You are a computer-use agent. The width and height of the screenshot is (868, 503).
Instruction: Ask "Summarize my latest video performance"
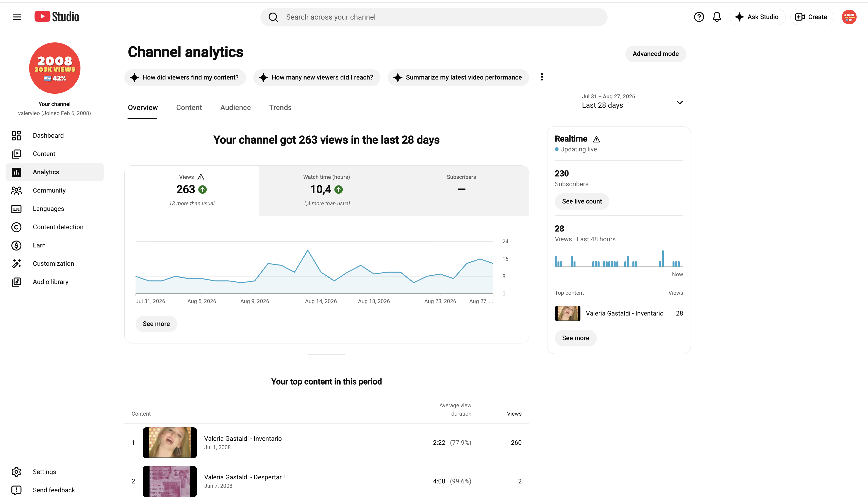pos(458,77)
